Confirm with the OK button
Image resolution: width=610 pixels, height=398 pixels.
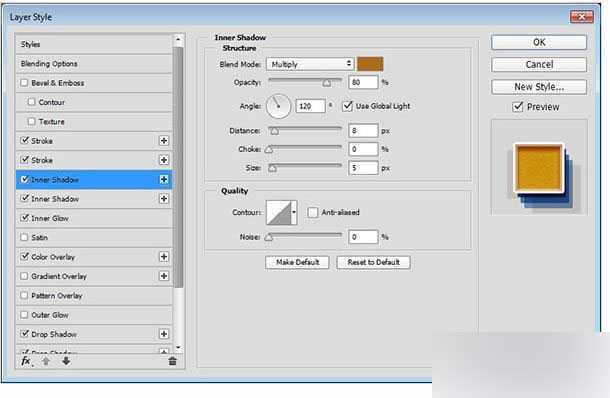(539, 42)
